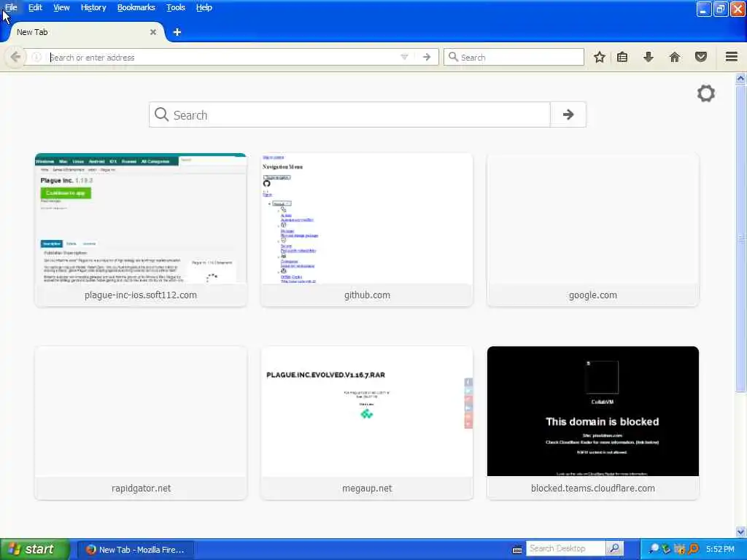The height and width of the screenshot is (560, 747).
Task: Click the plague-inc-ios.soft112.com label
Action: click(x=141, y=295)
